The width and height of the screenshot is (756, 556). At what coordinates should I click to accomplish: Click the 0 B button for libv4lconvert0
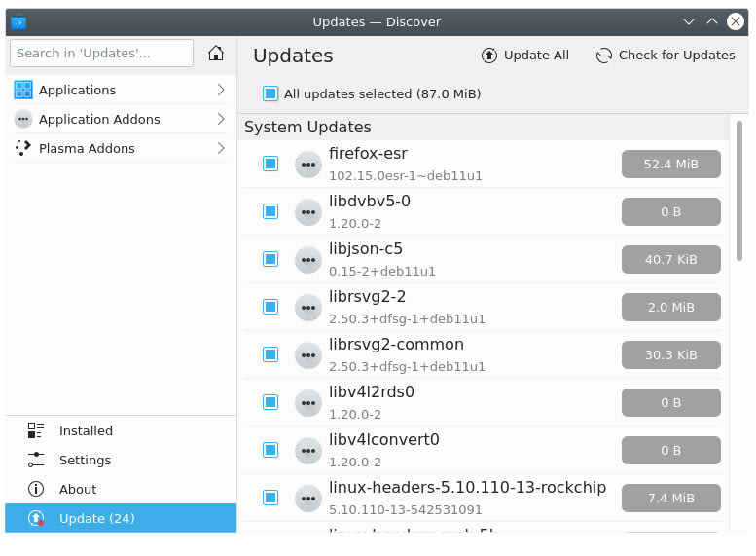[671, 451]
